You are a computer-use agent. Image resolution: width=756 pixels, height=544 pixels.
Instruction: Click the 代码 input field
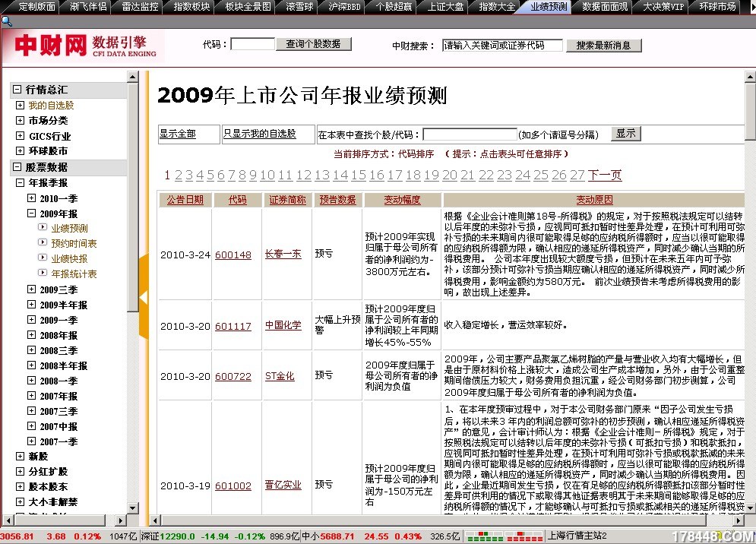pyautogui.click(x=253, y=44)
